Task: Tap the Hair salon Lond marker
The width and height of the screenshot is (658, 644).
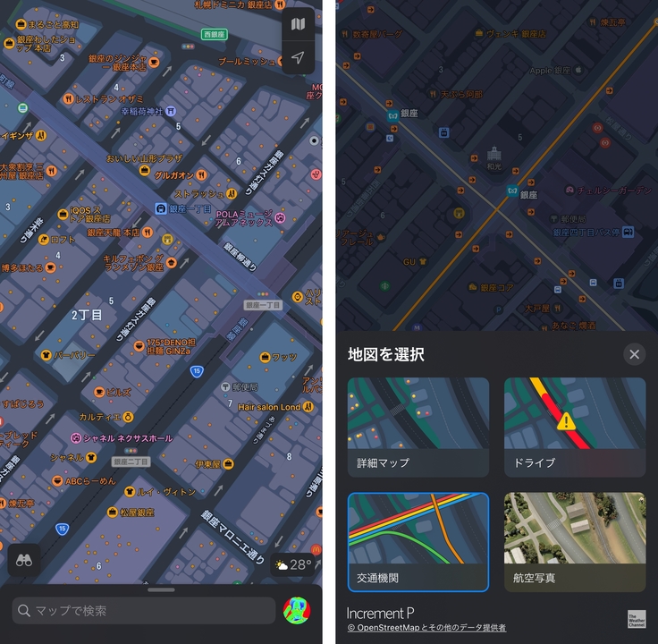Action: tap(308, 406)
